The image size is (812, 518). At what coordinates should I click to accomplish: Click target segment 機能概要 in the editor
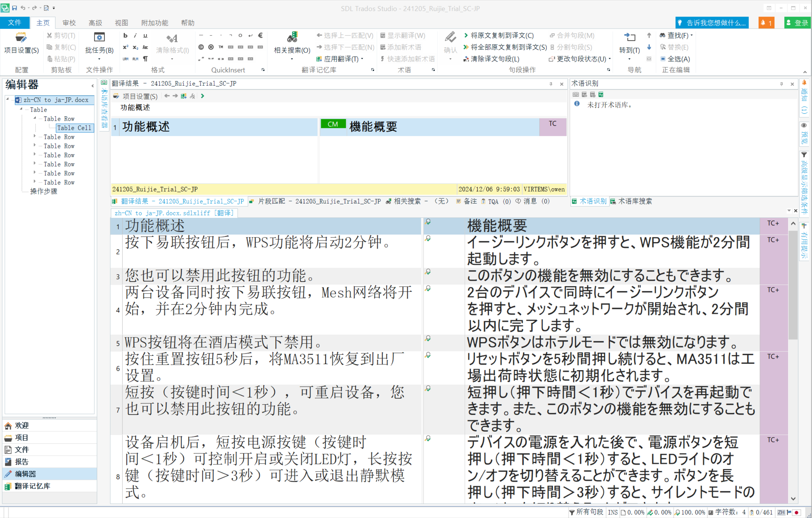[612, 226]
